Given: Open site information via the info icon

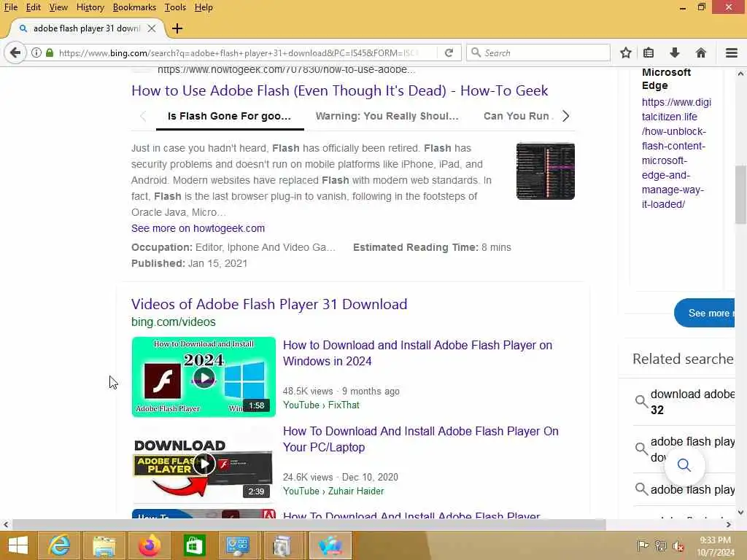Looking at the screenshot, I should (x=36, y=52).
